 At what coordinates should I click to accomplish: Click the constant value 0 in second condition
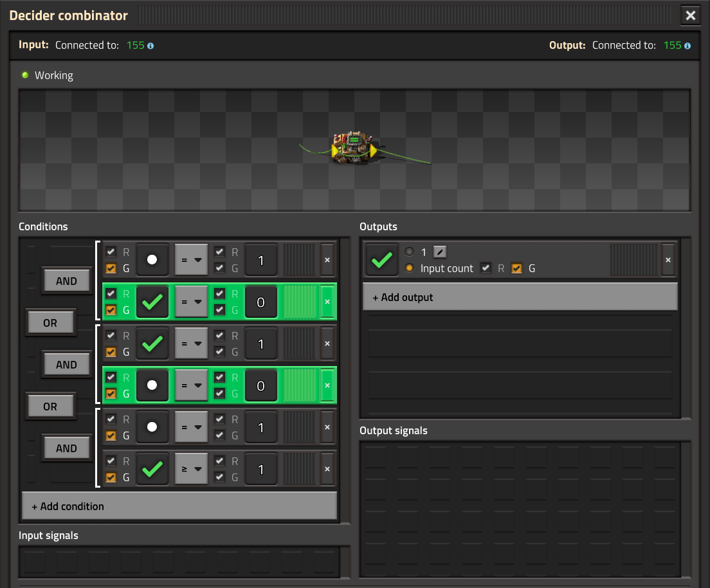coord(260,302)
